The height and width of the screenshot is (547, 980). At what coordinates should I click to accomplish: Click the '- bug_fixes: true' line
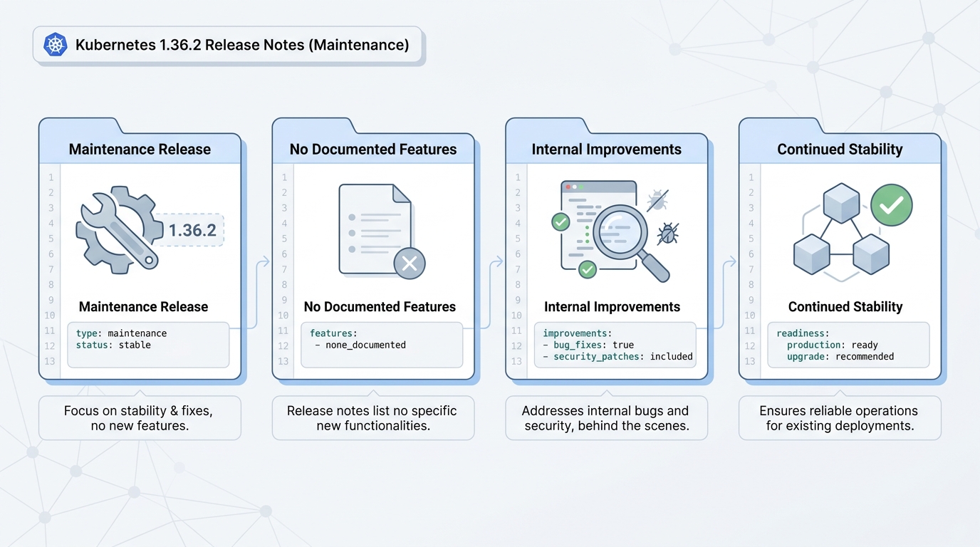588,345
